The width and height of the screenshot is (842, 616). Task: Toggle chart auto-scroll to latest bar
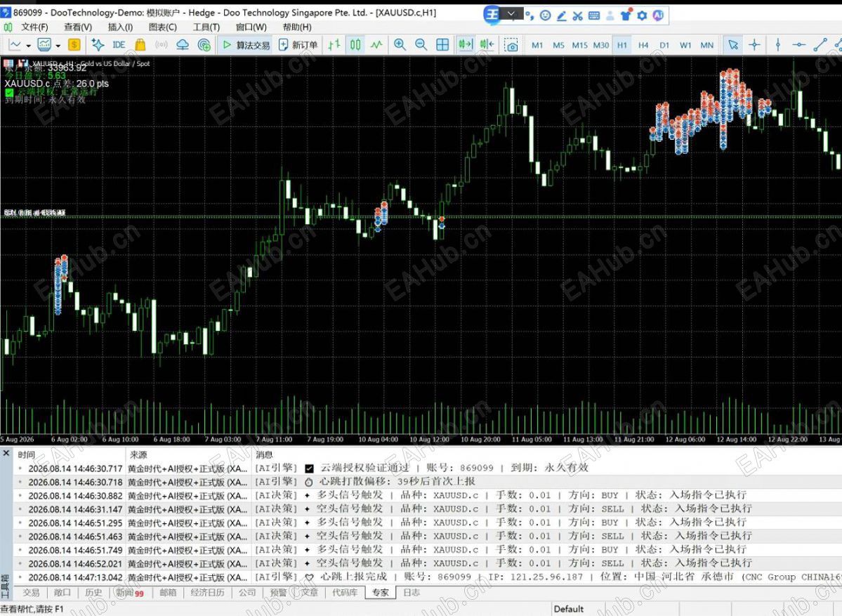point(466,45)
